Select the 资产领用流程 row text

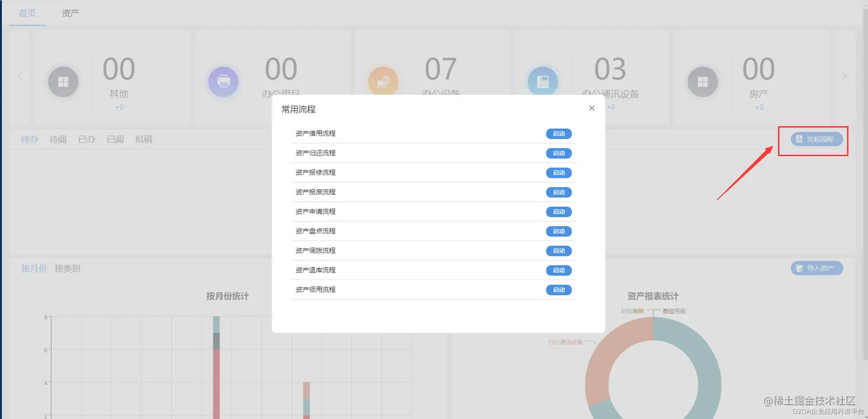pos(315,289)
